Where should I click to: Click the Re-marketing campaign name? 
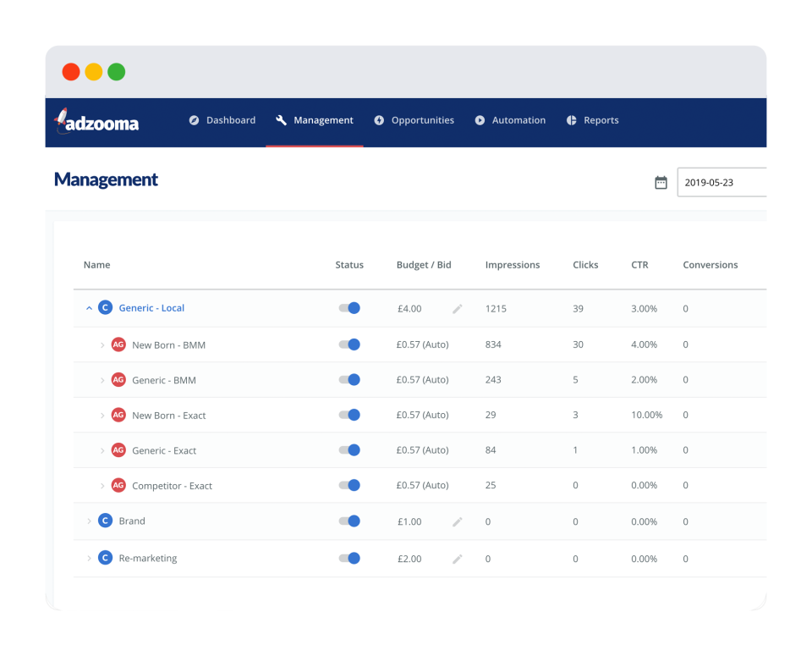point(147,559)
